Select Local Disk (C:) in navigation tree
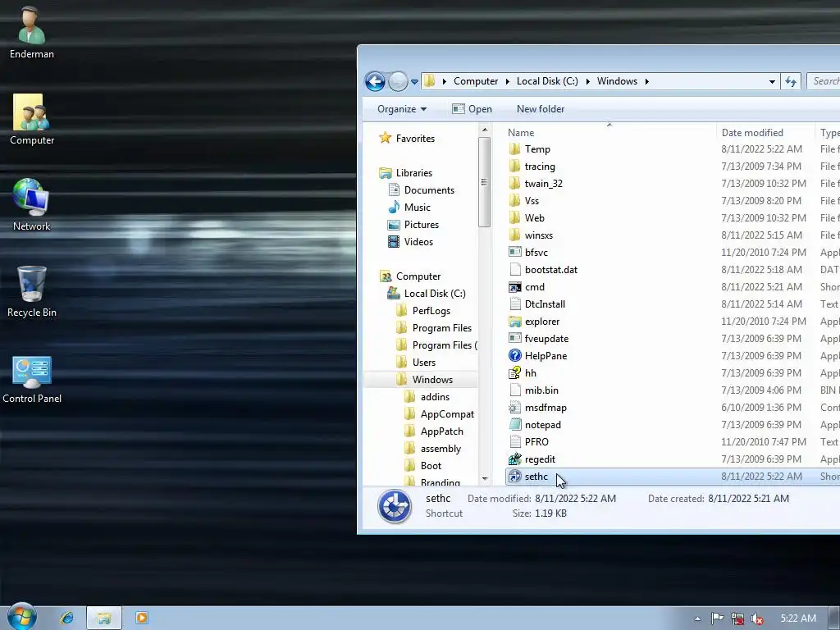 [x=427, y=294]
